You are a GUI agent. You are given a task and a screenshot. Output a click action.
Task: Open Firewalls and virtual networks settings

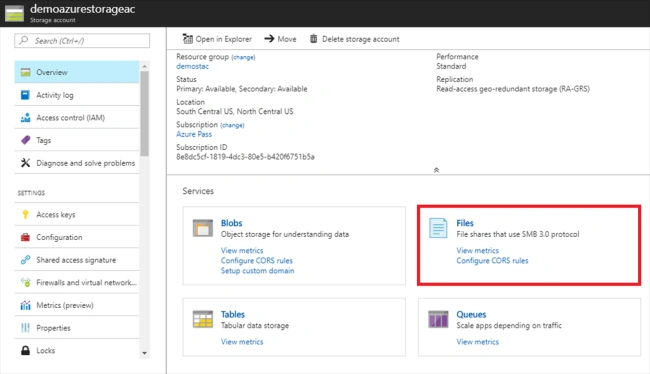(77, 283)
